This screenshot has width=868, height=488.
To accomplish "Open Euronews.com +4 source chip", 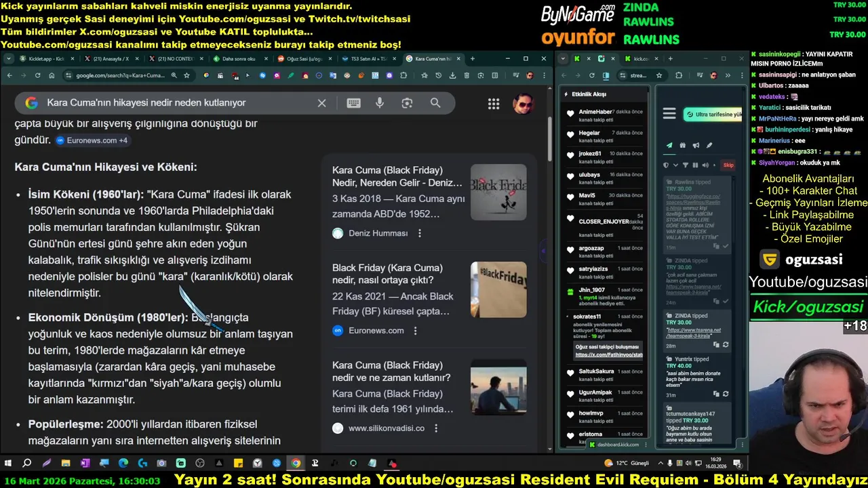I will (92, 140).
